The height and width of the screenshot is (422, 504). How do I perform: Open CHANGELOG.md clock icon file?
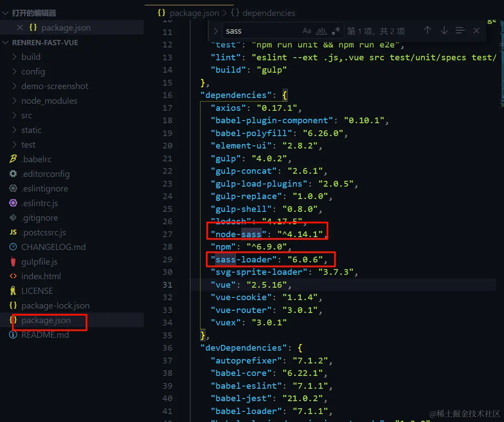[13, 247]
